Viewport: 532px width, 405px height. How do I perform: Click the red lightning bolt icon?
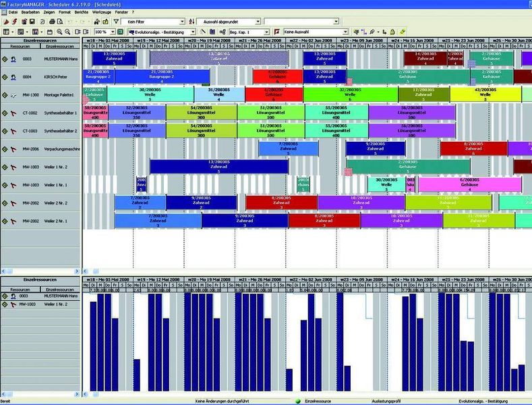click(15, 22)
